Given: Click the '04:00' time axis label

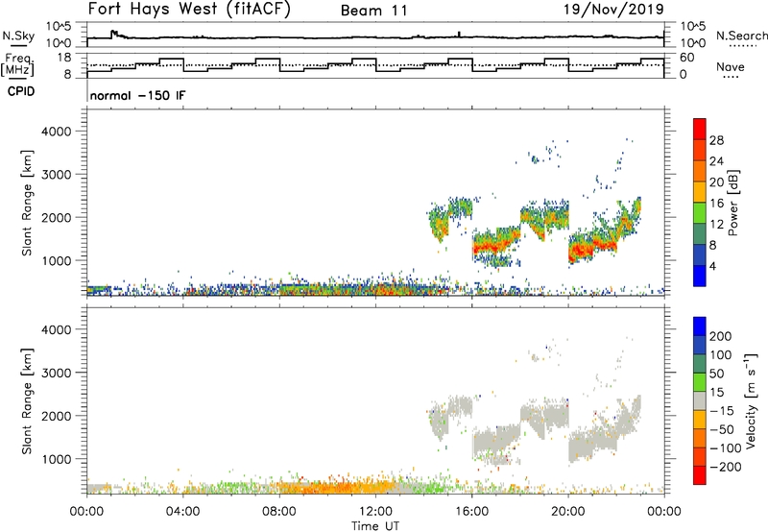Looking at the screenshot, I should (x=182, y=512).
